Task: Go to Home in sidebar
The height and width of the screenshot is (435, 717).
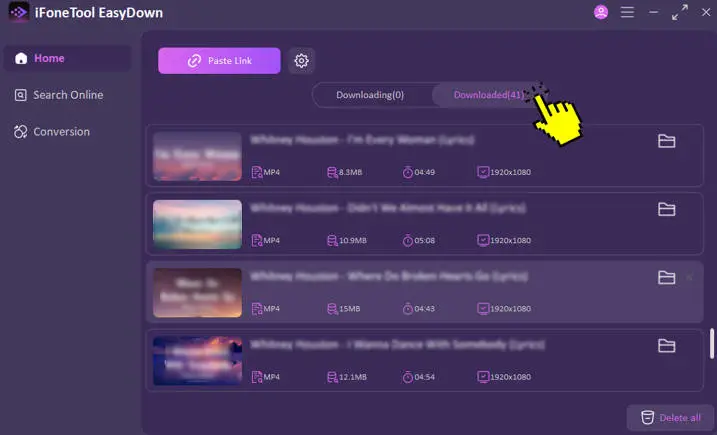Action: pos(68,58)
